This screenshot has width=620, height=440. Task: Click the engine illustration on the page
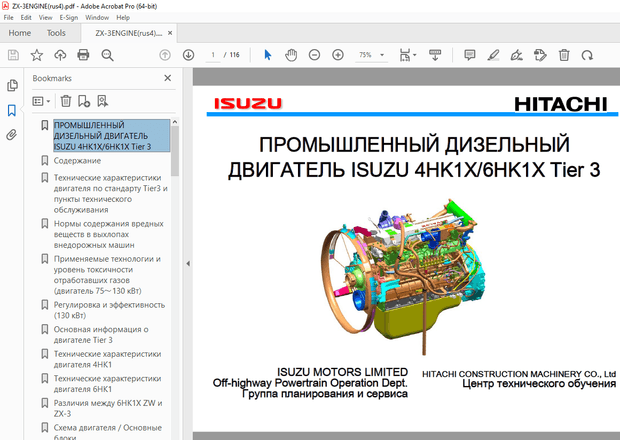403,277
